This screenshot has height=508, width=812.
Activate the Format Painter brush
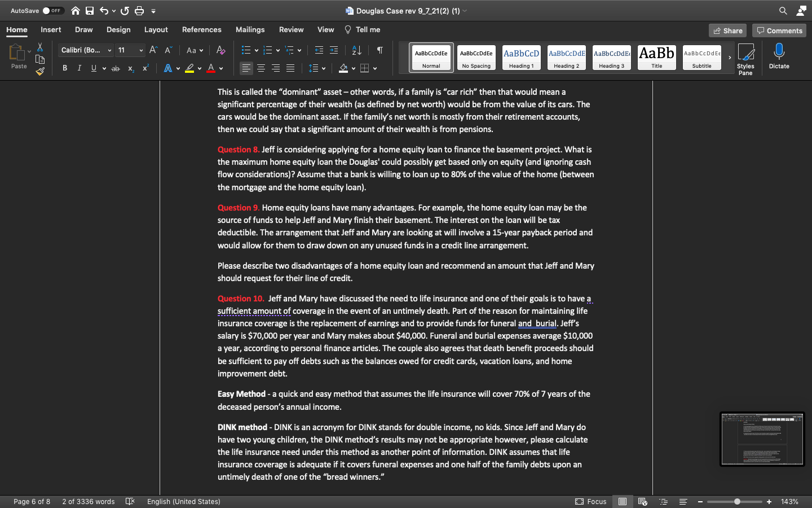pos(40,71)
